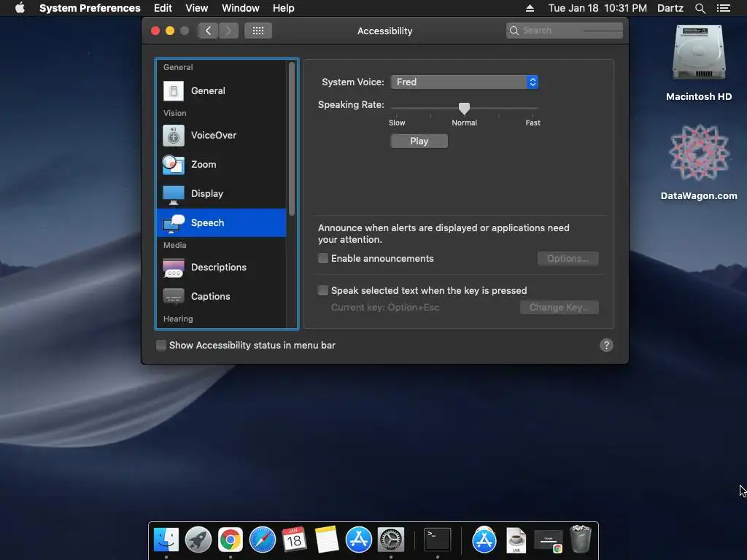Open Calendar in the Dock
Viewport: 747px width, 560px height.
[x=294, y=540]
